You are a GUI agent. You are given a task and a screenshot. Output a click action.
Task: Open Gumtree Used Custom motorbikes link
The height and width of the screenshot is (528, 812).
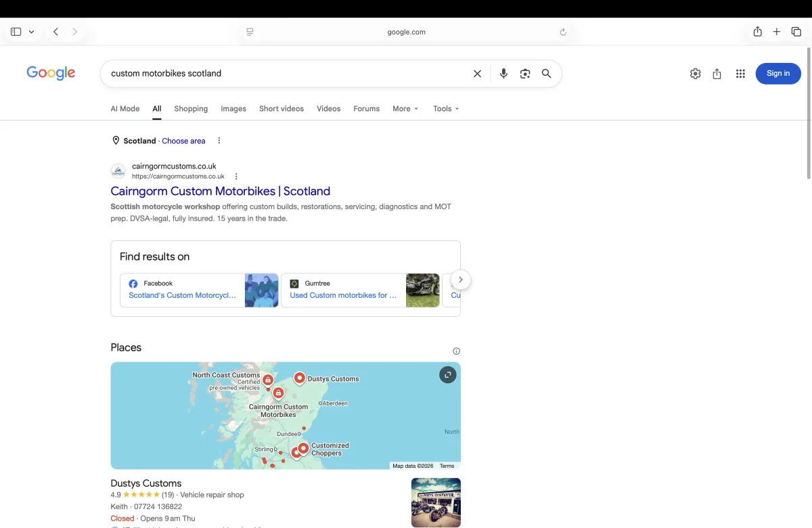[x=343, y=295]
